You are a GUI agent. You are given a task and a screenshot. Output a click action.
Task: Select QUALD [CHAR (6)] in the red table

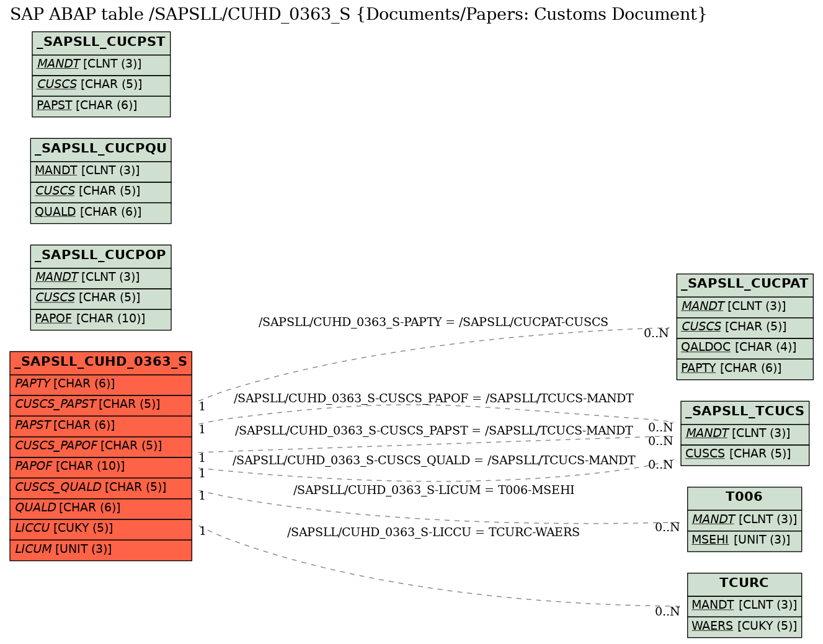[100, 509]
